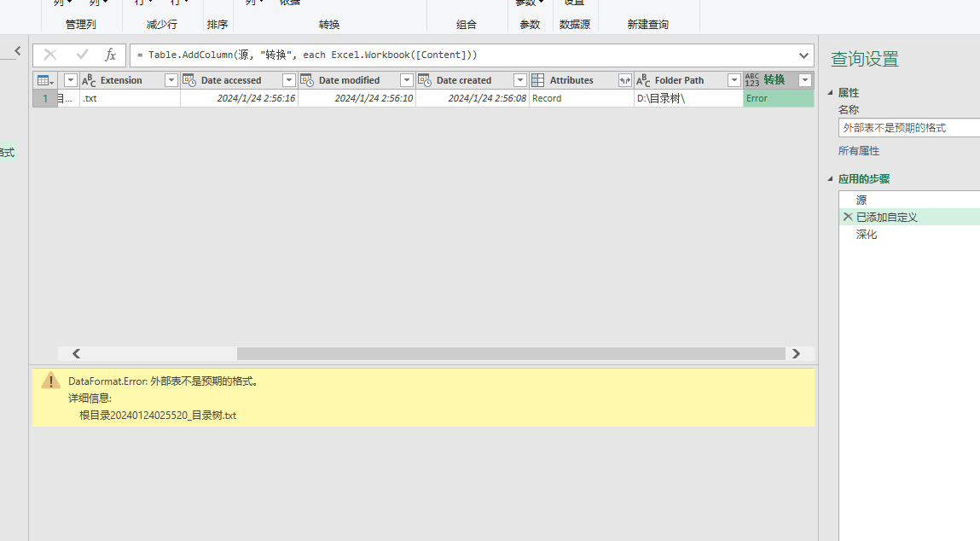The image size is (980, 541).
Task: Click the record type icon on Attributes column
Action: click(x=538, y=79)
